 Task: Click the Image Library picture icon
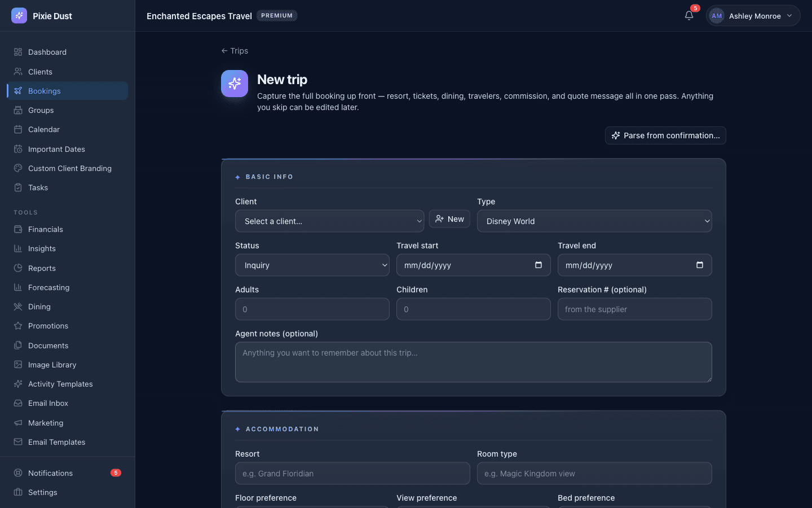(x=18, y=365)
